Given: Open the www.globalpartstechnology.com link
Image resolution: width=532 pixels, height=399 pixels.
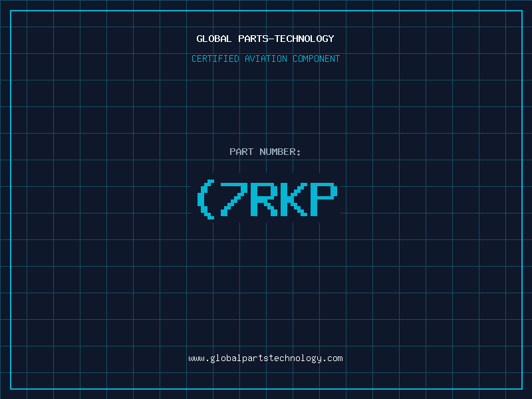Looking at the screenshot, I should click(265, 358).
